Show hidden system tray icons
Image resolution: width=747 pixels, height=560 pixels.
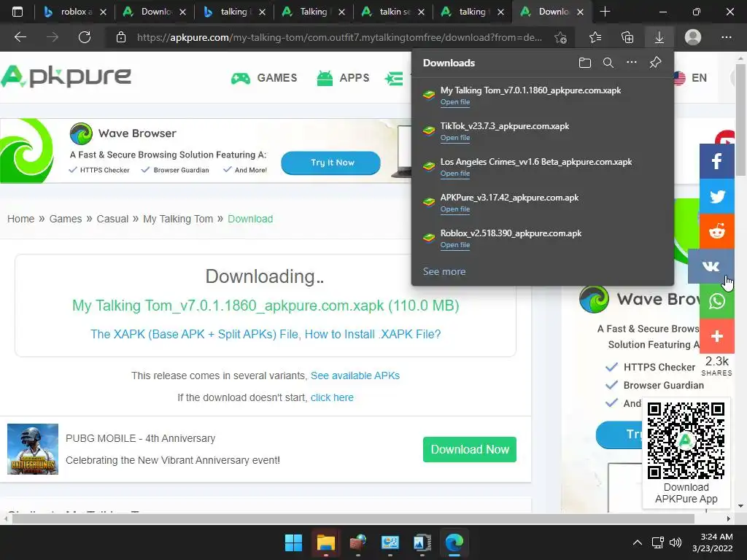[x=637, y=542]
